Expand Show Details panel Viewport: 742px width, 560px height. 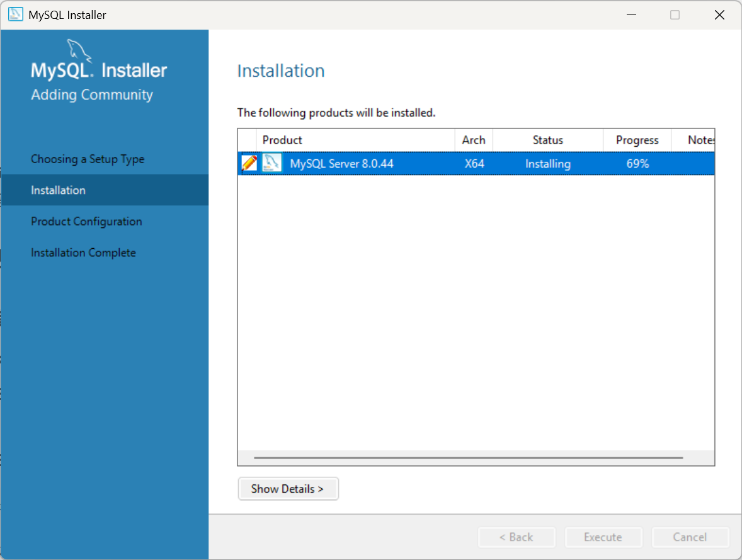coord(288,489)
